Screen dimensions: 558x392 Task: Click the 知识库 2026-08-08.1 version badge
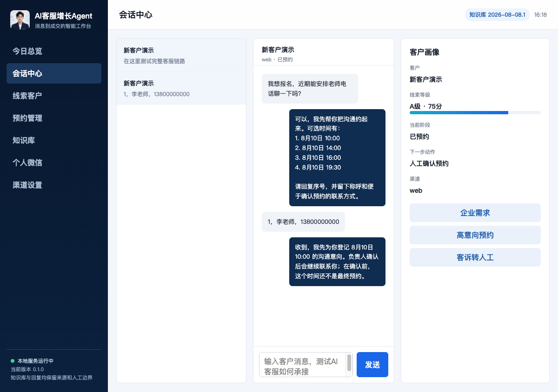[x=497, y=15]
